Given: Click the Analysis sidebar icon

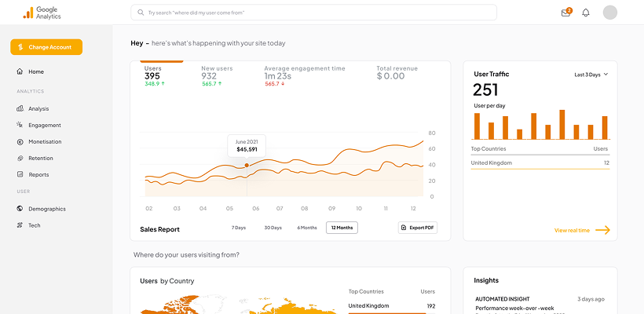Looking at the screenshot, I should tap(20, 108).
